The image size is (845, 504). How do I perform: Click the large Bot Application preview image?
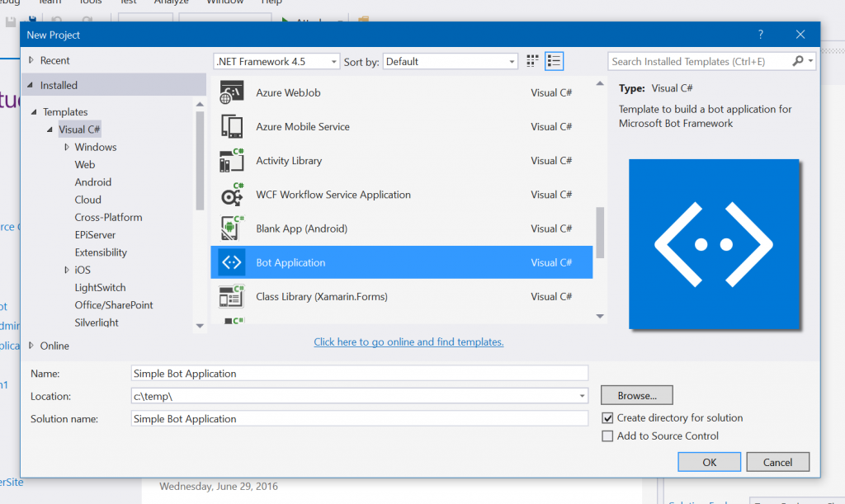point(714,244)
